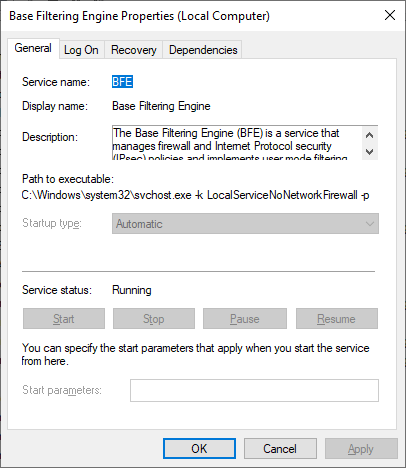The image size is (406, 468).
Task: Click the description up arrow
Action: pos(369,135)
